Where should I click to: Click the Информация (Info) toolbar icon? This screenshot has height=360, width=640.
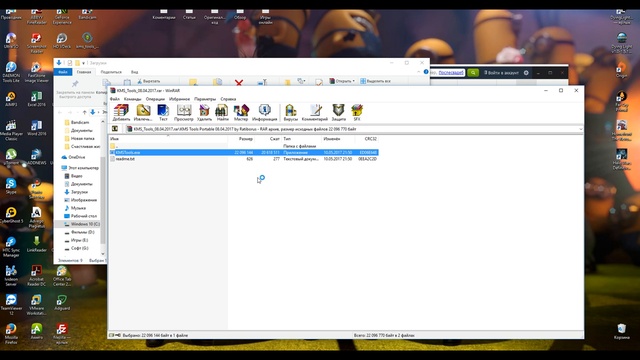(264, 113)
